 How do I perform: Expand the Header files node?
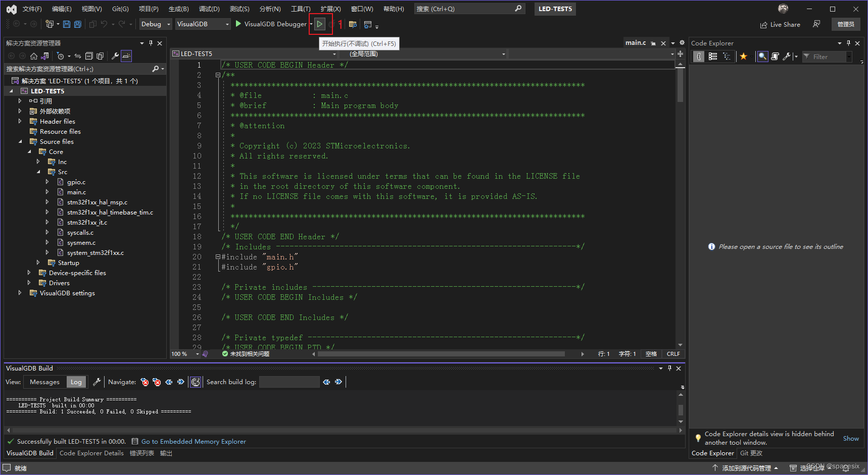(x=20, y=121)
